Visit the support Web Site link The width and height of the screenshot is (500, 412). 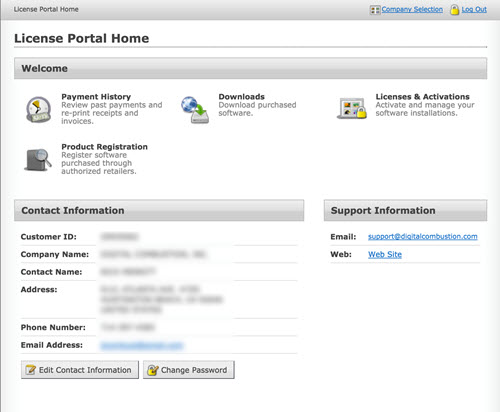(x=385, y=254)
